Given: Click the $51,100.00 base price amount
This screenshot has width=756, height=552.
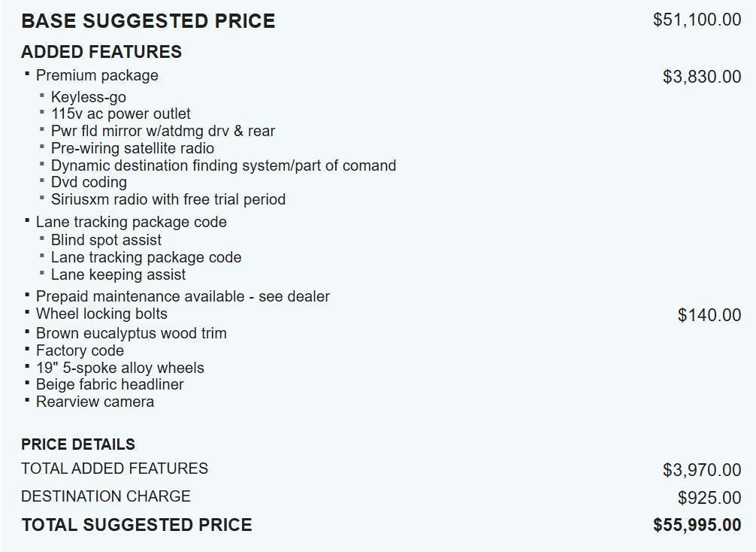Looking at the screenshot, I should pyautogui.click(x=697, y=20).
